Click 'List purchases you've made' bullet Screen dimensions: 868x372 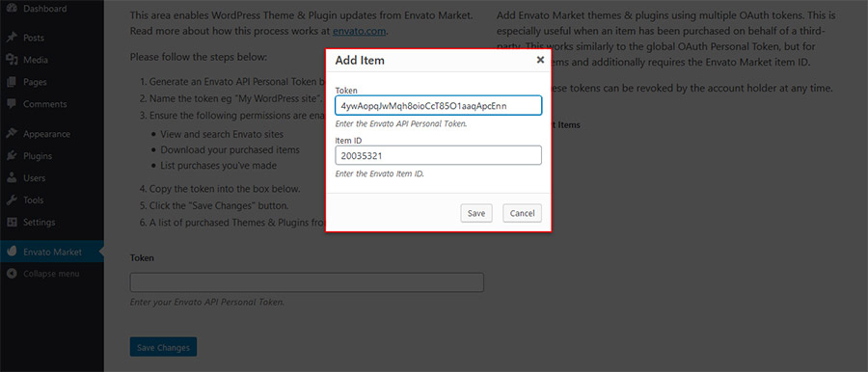coord(219,166)
